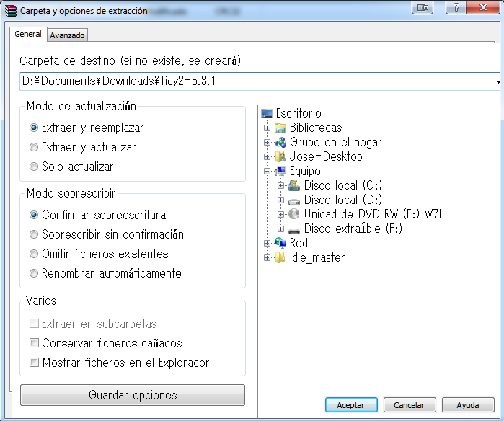Click the Equipo computer icon
The width and height of the screenshot is (504, 421).
tap(280, 171)
